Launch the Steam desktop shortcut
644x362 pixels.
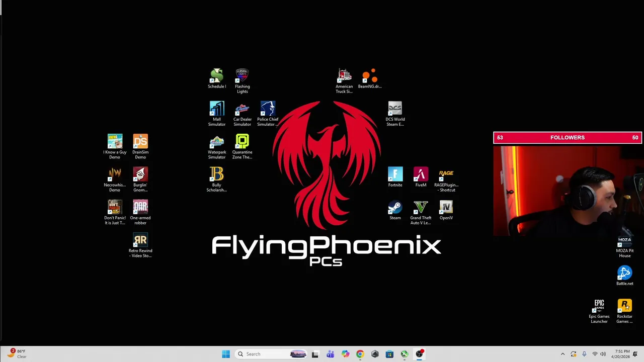[395, 210]
